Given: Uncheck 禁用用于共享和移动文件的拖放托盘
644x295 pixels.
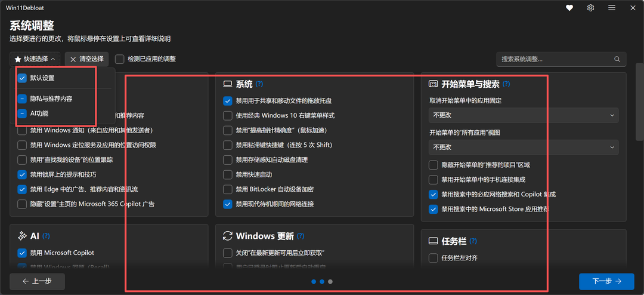Looking at the screenshot, I should 228,101.
